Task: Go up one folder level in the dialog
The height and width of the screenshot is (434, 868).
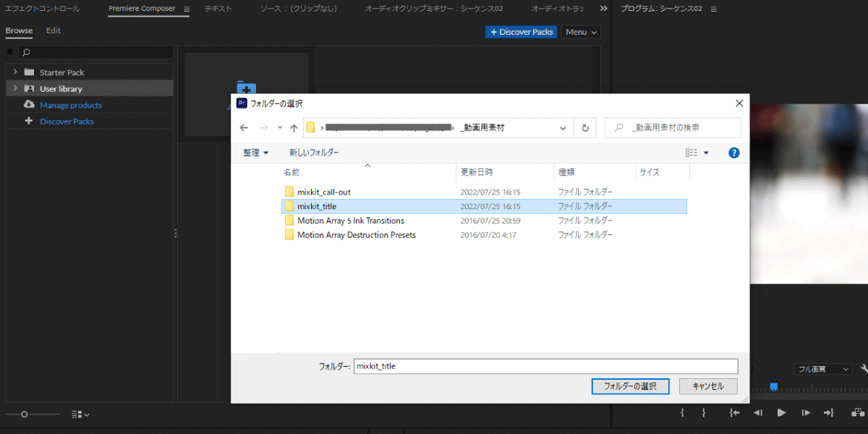Action: pos(294,127)
